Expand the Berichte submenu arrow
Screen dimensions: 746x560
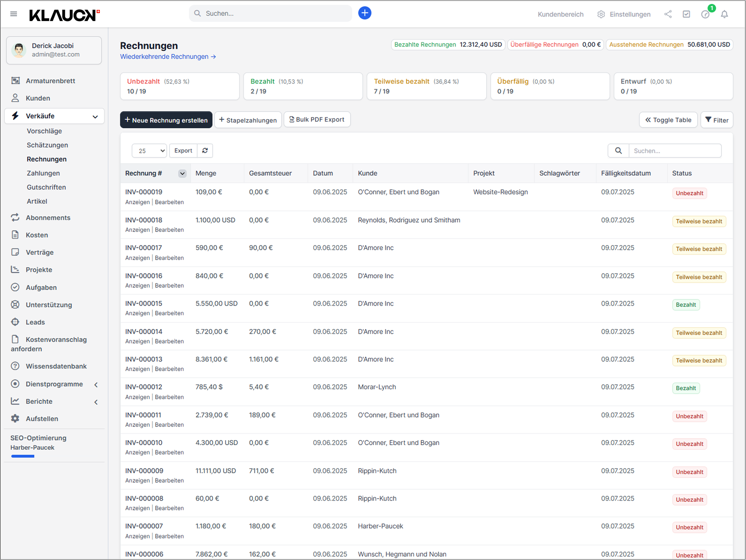click(96, 402)
